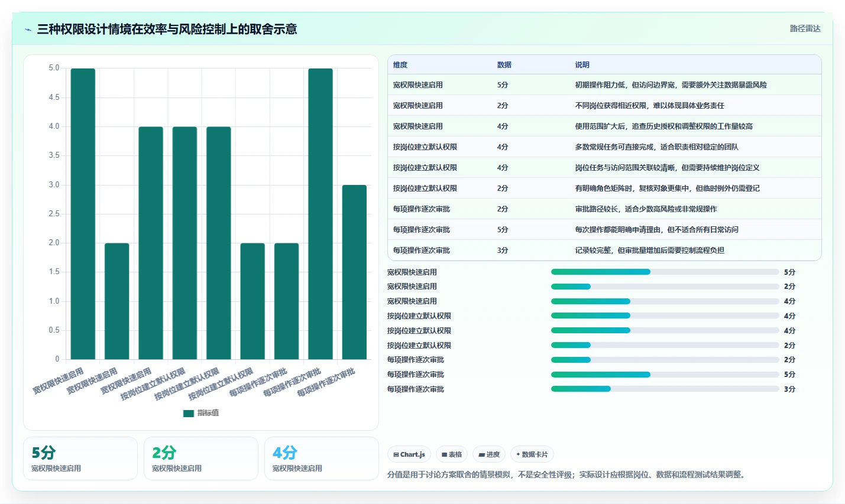This screenshot has height=504, width=845.
Task: Select the Chart.js chip
Action: (x=409, y=454)
